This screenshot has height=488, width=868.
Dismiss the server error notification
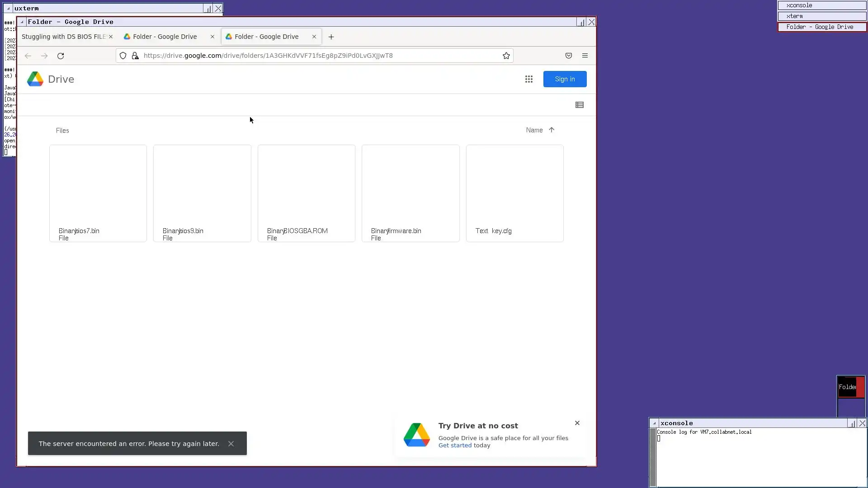click(x=231, y=444)
